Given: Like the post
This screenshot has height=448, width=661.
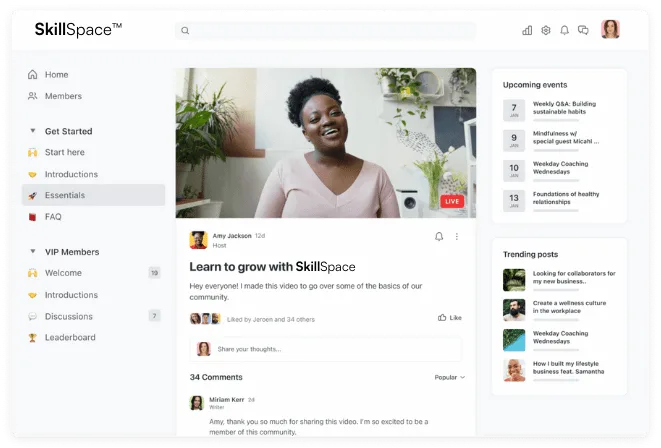Looking at the screenshot, I should (x=450, y=317).
